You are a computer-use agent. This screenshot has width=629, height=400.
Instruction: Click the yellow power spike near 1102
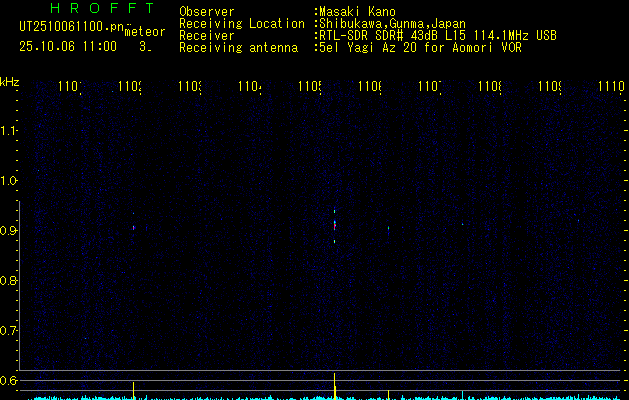click(134, 391)
